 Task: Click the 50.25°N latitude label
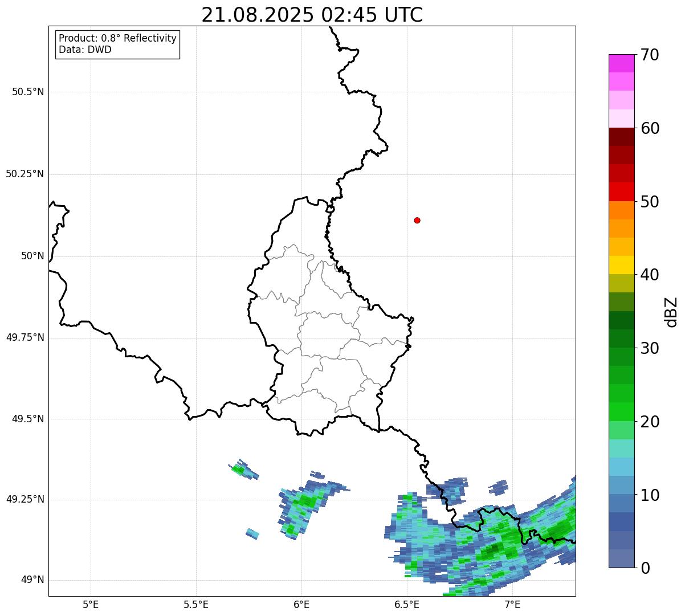(x=25, y=174)
